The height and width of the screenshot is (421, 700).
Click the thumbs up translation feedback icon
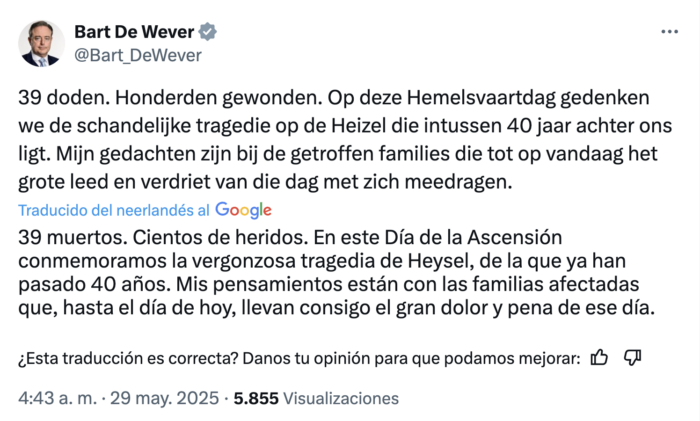(599, 357)
